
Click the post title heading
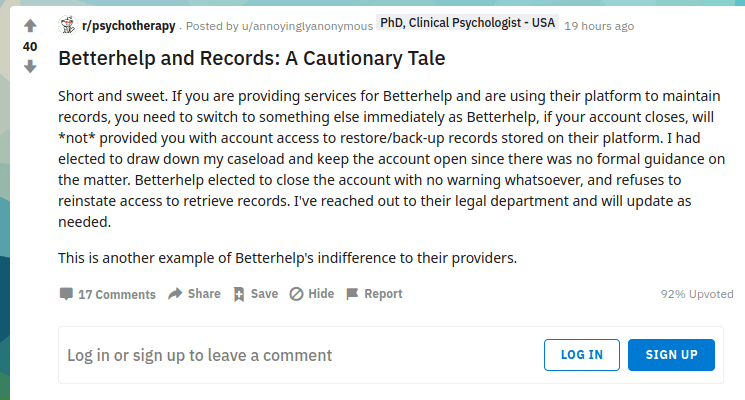click(x=252, y=58)
